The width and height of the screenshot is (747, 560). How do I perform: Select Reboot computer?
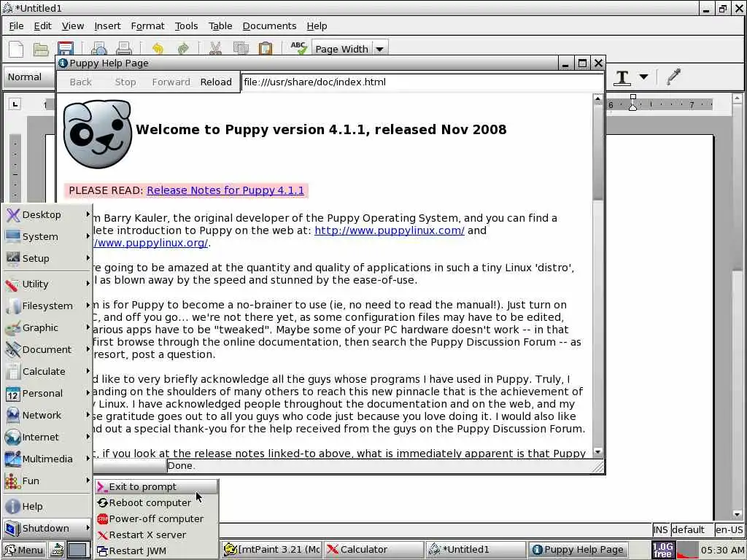tap(157, 503)
